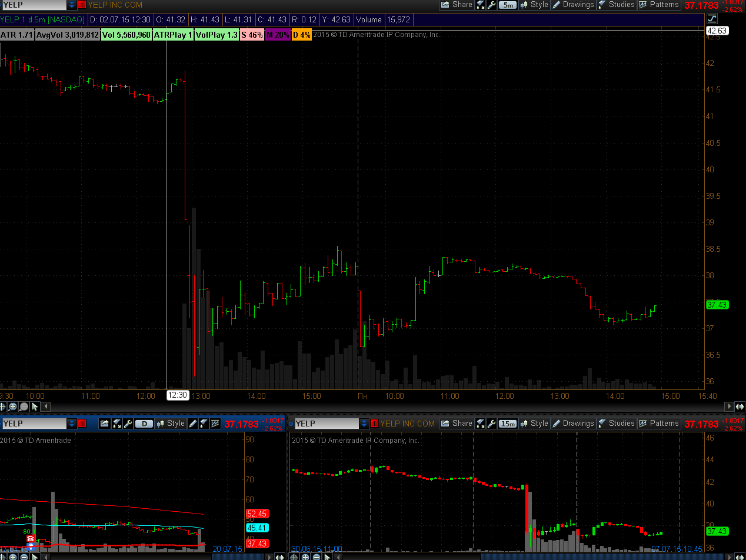The height and width of the screenshot is (560, 746).
Task: Open the symbol dropdown in the daily chart panel
Action: [x=72, y=424]
